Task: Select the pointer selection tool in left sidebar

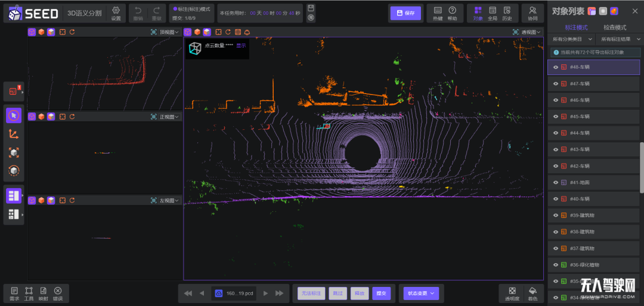Action: click(x=14, y=115)
